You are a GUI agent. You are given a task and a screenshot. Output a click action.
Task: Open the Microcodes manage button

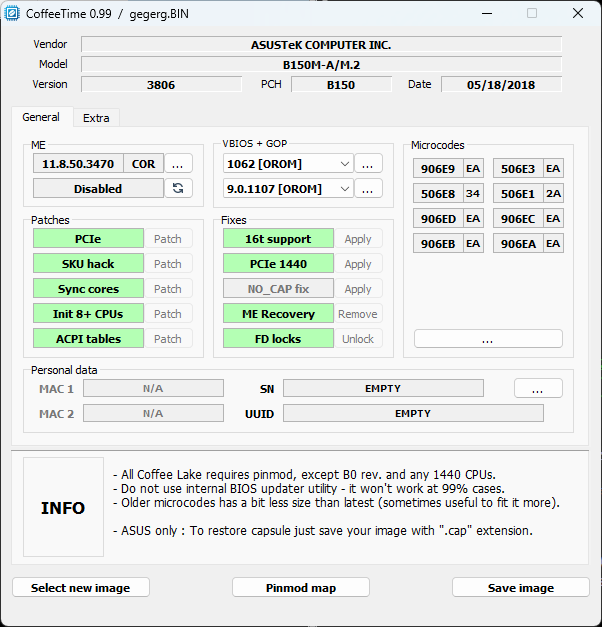(x=488, y=339)
